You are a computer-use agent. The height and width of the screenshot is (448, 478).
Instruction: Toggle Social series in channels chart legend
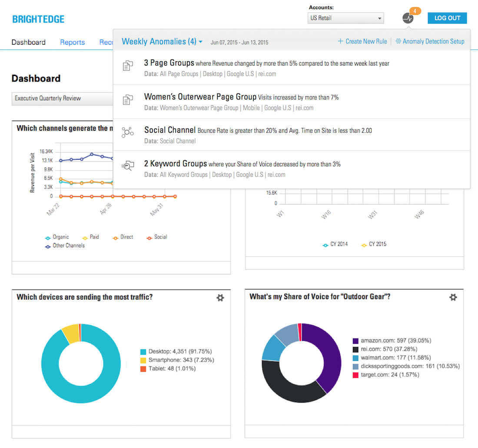coord(157,237)
